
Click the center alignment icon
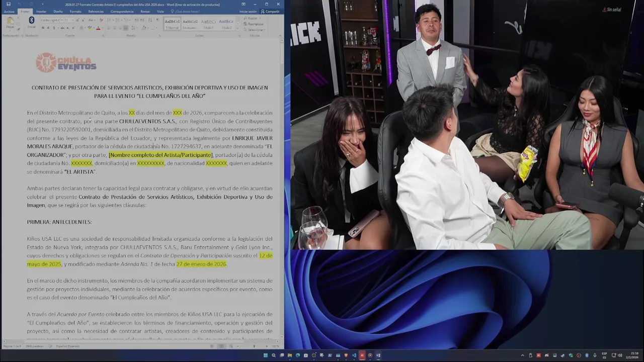(114, 28)
